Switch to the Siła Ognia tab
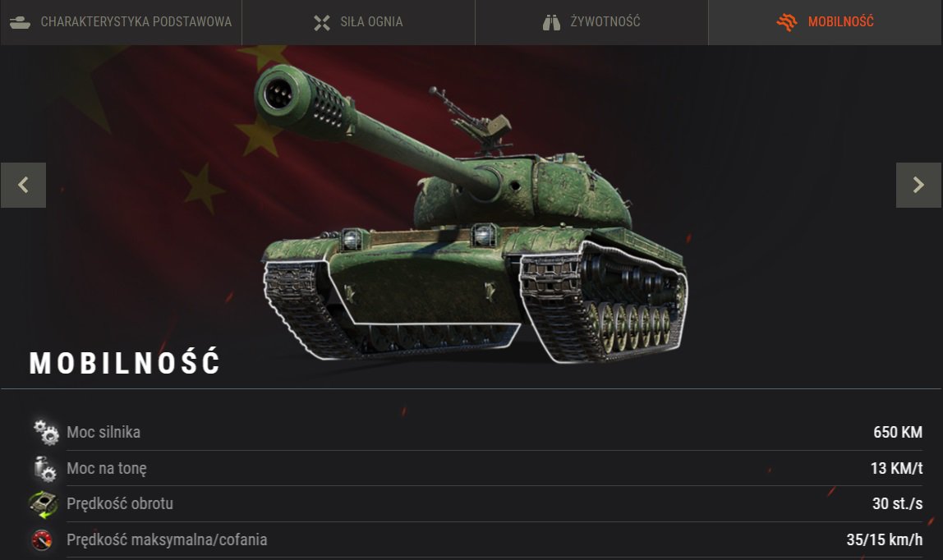This screenshot has height=560, width=943. coord(358,22)
